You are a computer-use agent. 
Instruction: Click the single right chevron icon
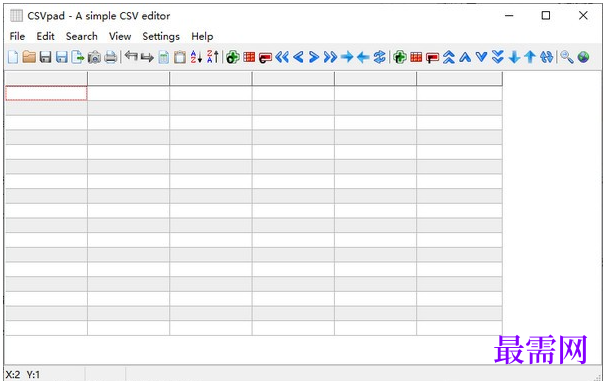coord(314,57)
